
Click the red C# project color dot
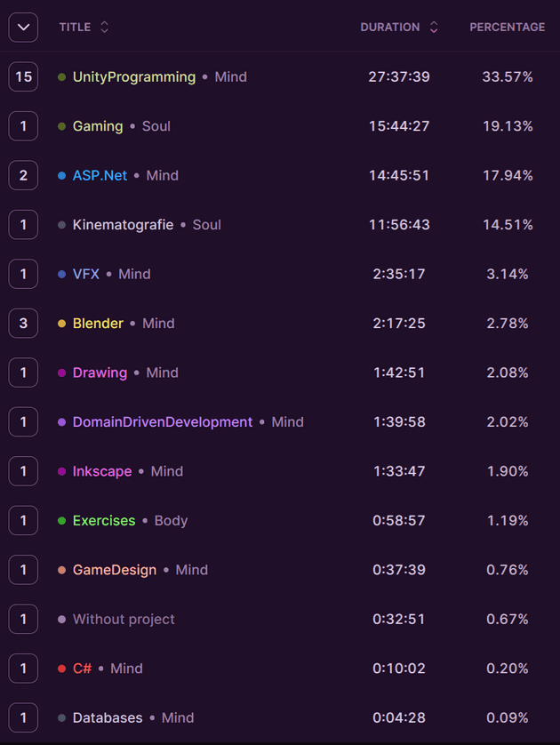tap(61, 669)
